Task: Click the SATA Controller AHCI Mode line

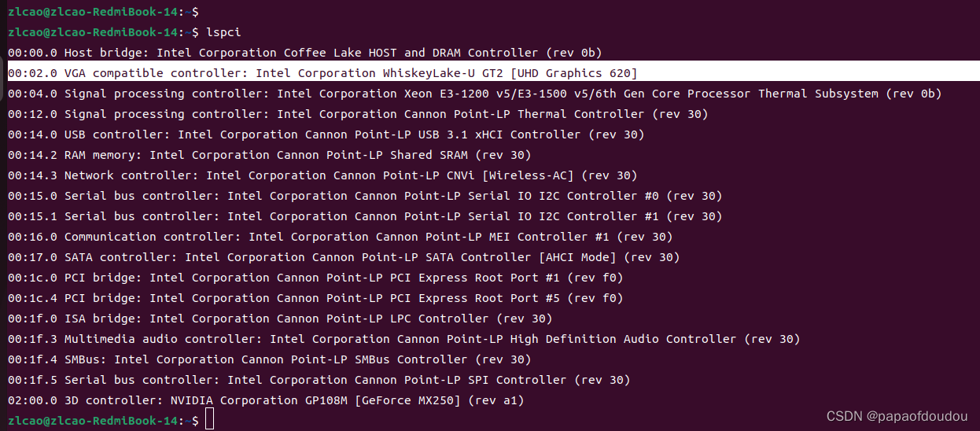Action: [x=344, y=257]
